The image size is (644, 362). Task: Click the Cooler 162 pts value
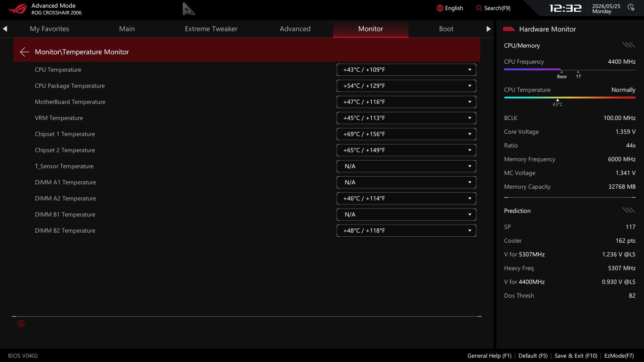(x=625, y=241)
